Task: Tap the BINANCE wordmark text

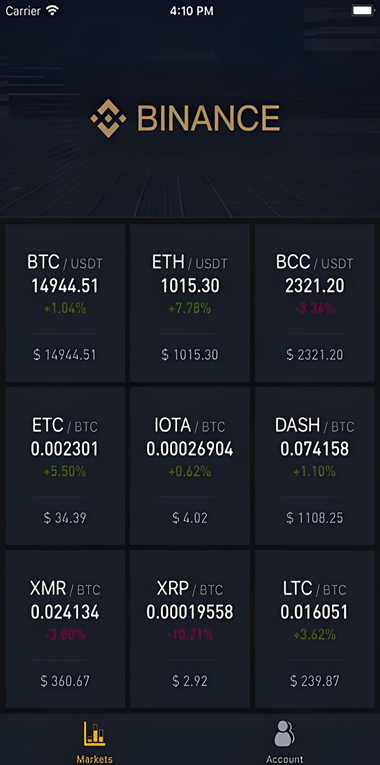Action: point(208,118)
